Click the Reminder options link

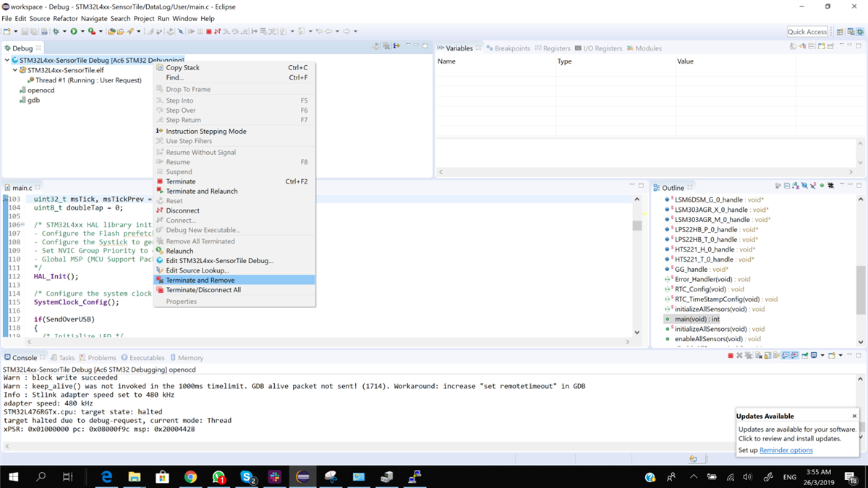pyautogui.click(x=786, y=450)
